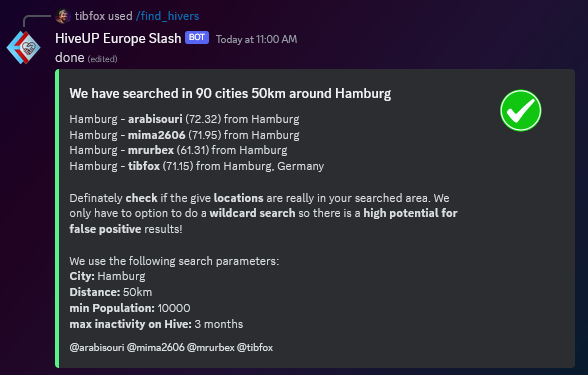Click the BOT badge tag

tap(197, 38)
